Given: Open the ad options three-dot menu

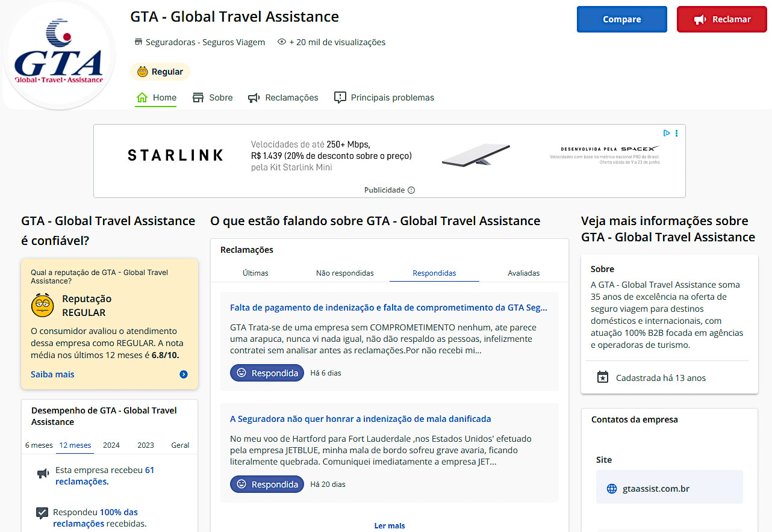Looking at the screenshot, I should 677,133.
